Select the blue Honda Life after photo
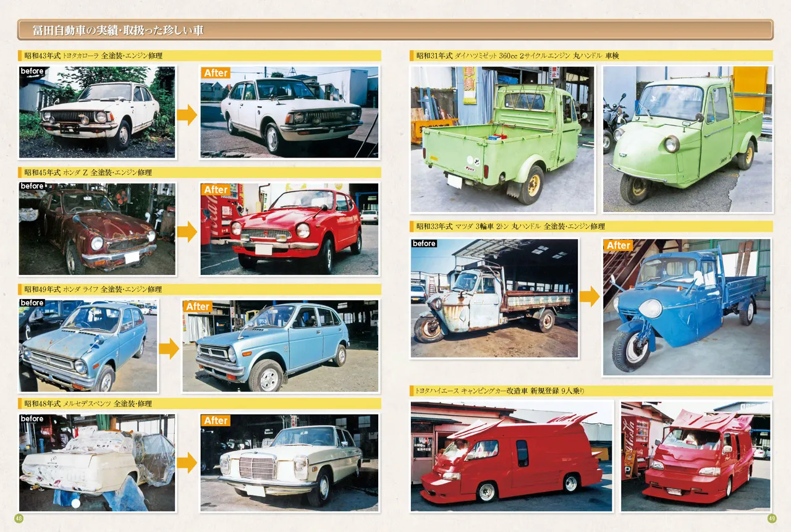 (x=280, y=346)
